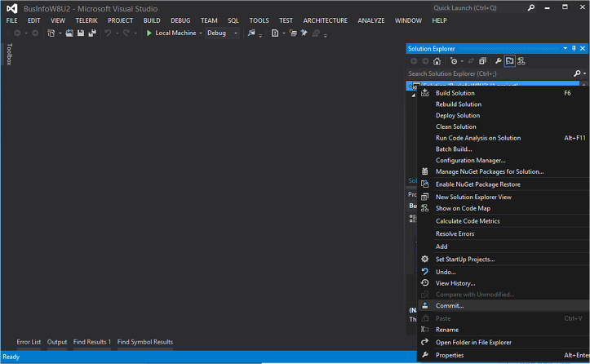Select View History in the context menu
590x364 pixels.
coord(503,283)
